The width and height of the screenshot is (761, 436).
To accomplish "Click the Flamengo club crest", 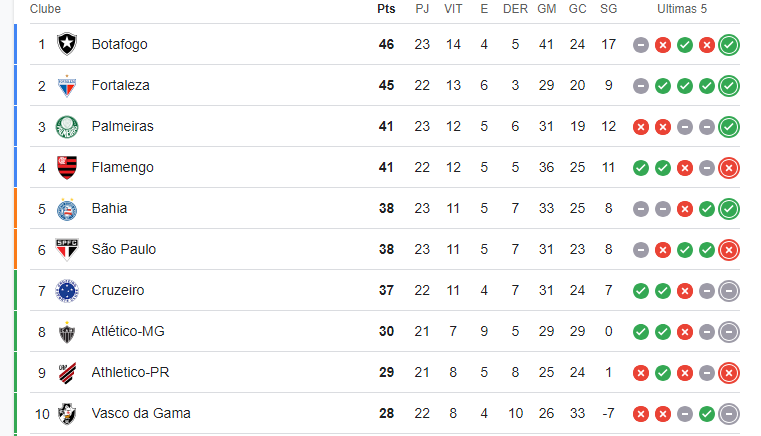I will 67,168.
